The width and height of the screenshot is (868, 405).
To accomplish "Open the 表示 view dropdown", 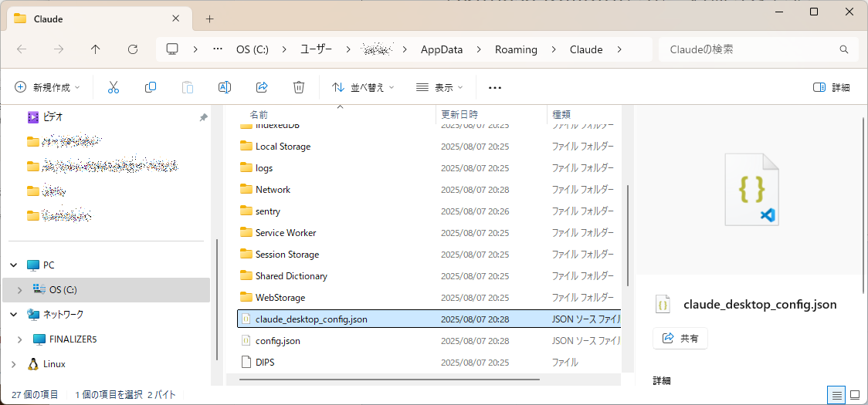I will (439, 87).
